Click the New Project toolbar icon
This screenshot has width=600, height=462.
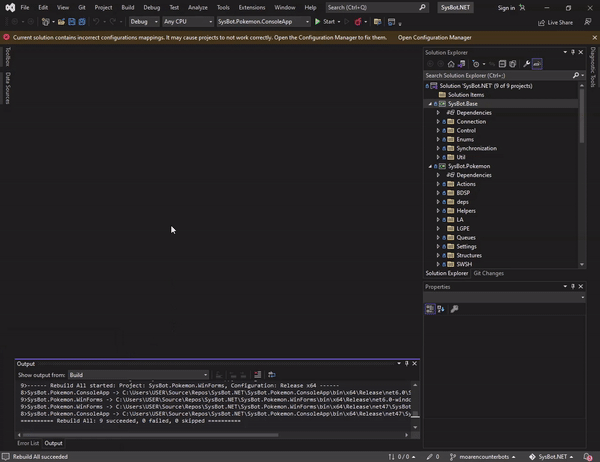pyautogui.click(x=46, y=22)
